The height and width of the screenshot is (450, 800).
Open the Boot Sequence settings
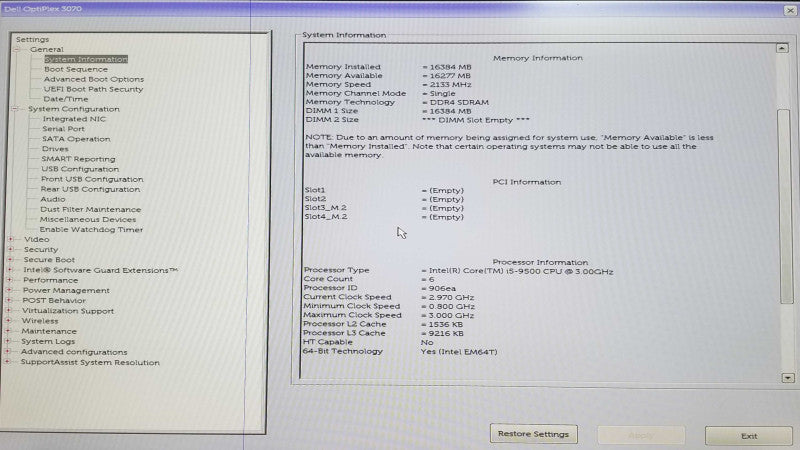point(76,69)
